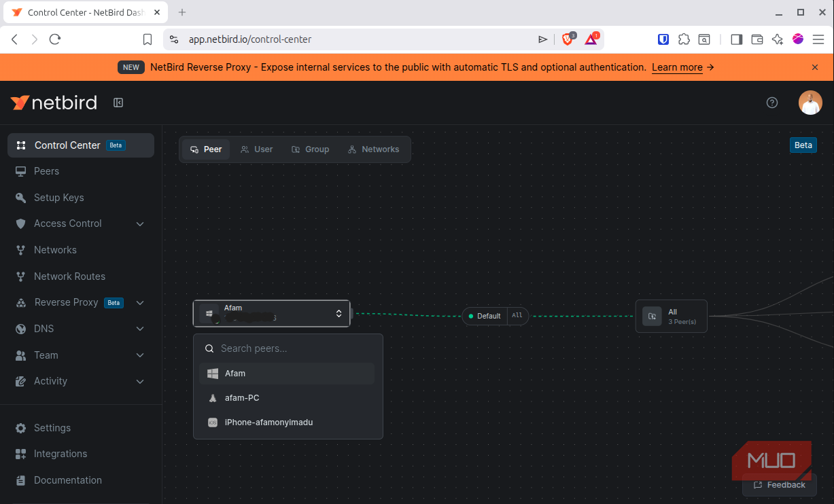Open the Bitwarden extension icon
The width and height of the screenshot is (834, 504).
click(x=663, y=39)
